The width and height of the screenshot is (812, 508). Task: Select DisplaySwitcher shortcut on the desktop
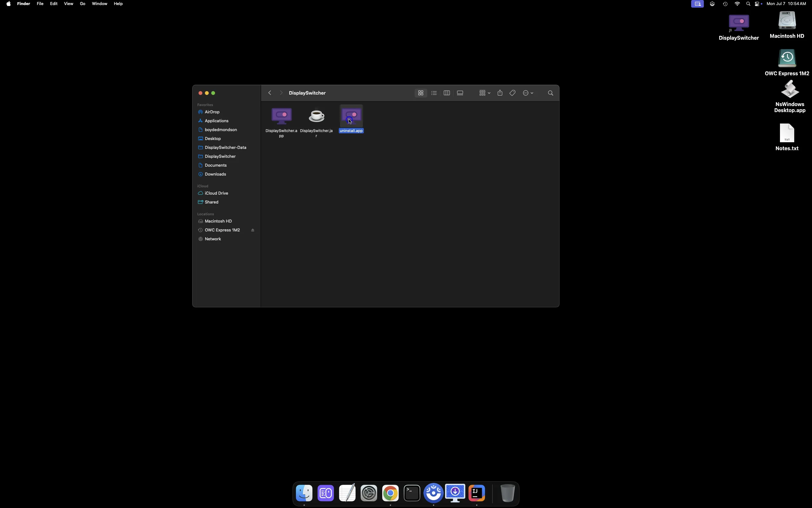738,28
